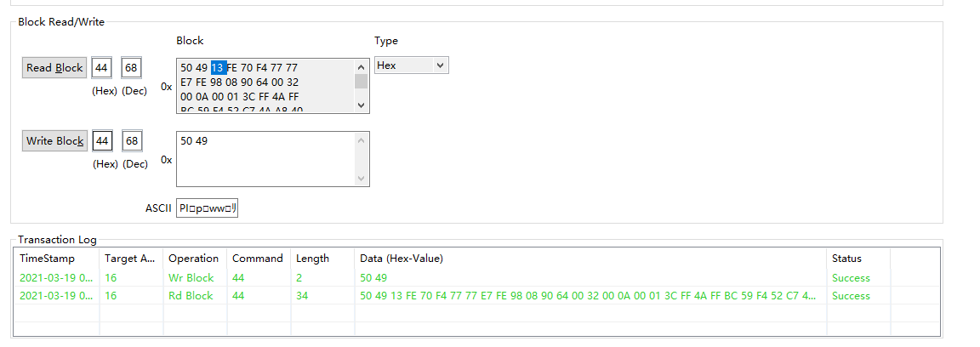
Task: Click highlighted byte 13 in Read Block data
Action: point(218,68)
